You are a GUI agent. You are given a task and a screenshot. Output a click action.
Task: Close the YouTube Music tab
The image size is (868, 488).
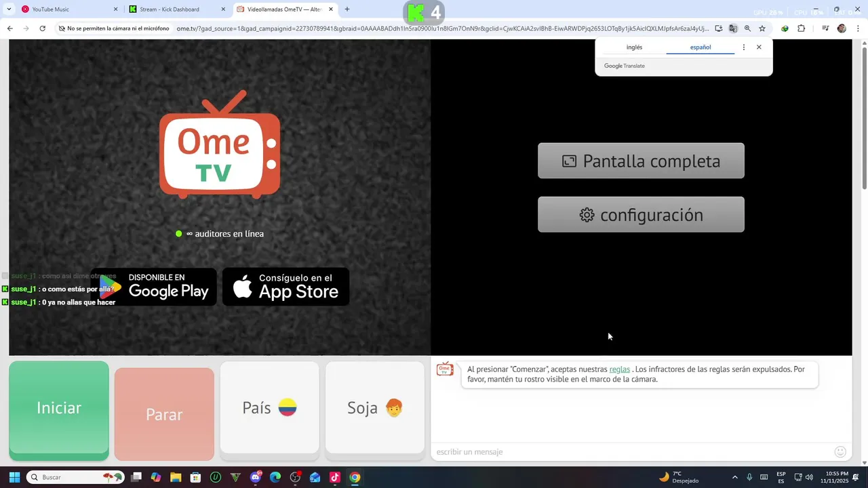coord(115,9)
